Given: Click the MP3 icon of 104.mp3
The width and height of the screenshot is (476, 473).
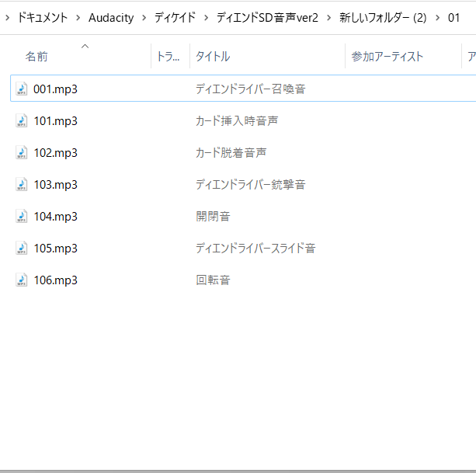Looking at the screenshot, I should [x=22, y=216].
